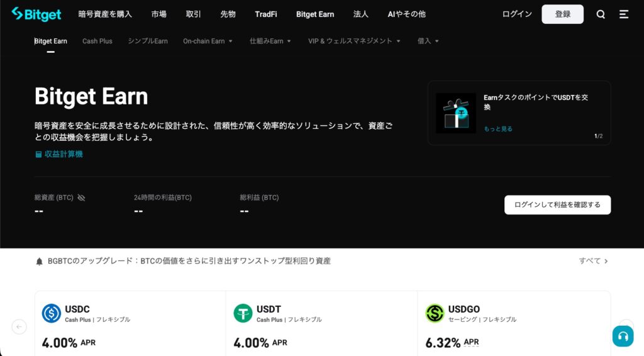Open the customer support headset icon
The width and height of the screenshot is (644, 356).
pyautogui.click(x=623, y=337)
